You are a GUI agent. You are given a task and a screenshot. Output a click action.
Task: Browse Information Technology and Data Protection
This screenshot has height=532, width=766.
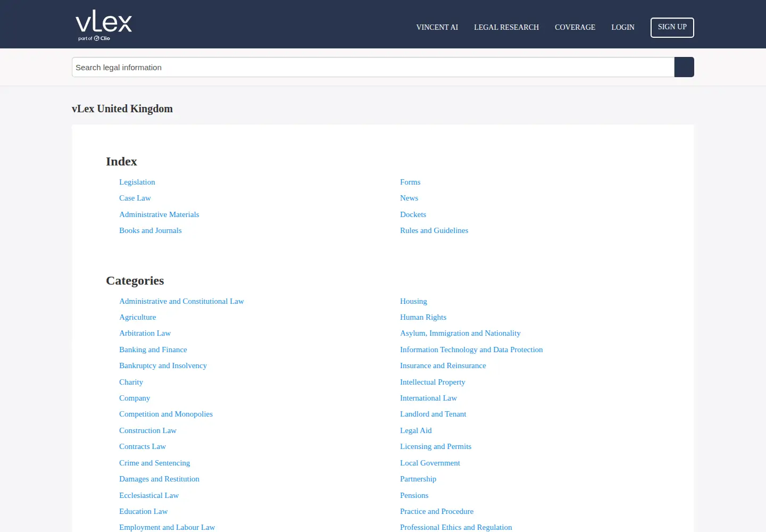coord(471,350)
